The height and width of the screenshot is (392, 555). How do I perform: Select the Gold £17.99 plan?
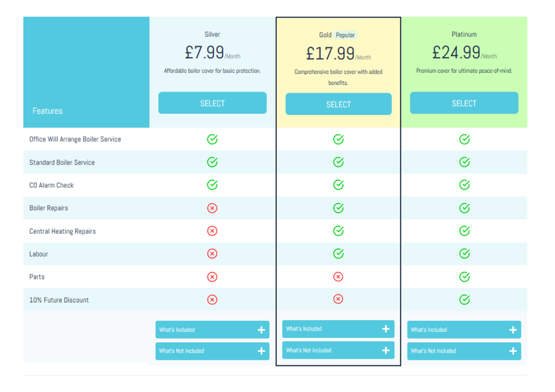pos(338,104)
